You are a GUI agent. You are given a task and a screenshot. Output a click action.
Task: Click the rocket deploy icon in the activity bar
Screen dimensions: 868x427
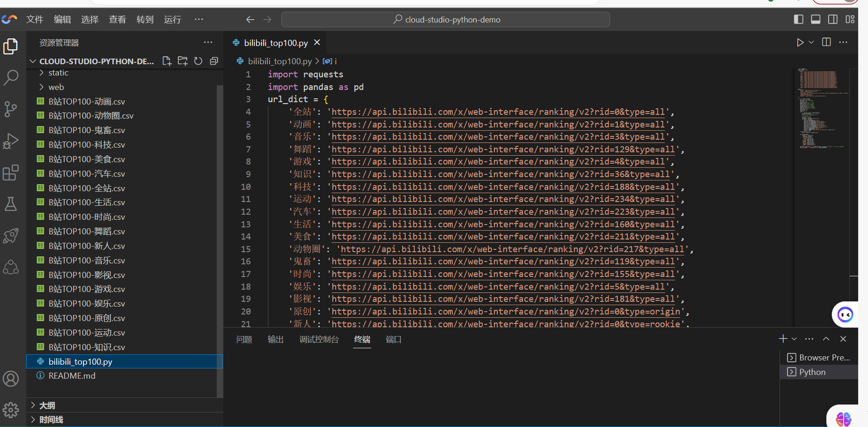[11, 236]
